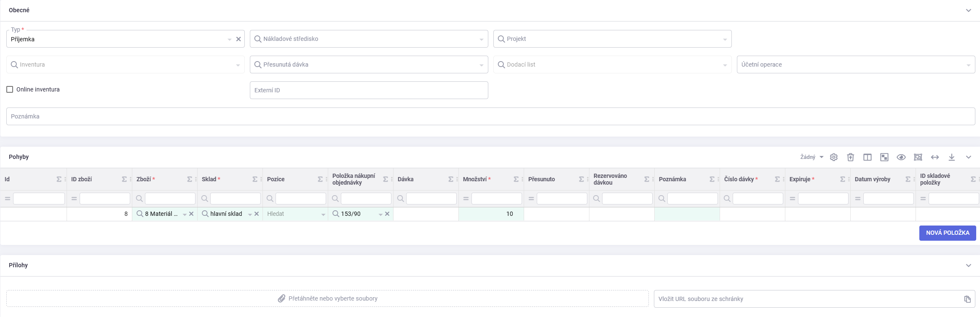Viewport: 980px width, 317px height.
Task: Open the Přesunutá dávka dropdown
Action: (482, 65)
